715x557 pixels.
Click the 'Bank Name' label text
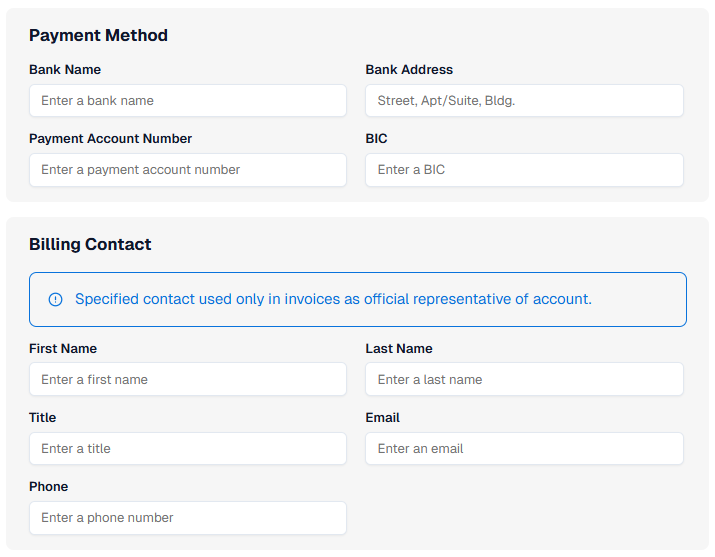tap(65, 70)
